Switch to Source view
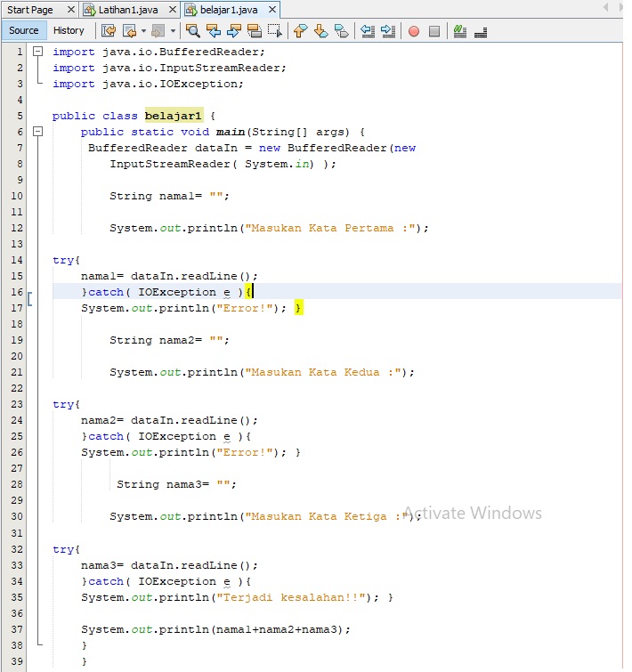The image size is (632, 672). tap(23, 30)
